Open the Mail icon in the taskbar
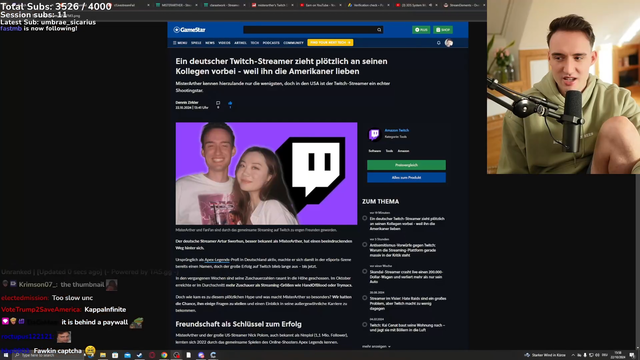Viewport: 640px width, 360px height. [127, 355]
